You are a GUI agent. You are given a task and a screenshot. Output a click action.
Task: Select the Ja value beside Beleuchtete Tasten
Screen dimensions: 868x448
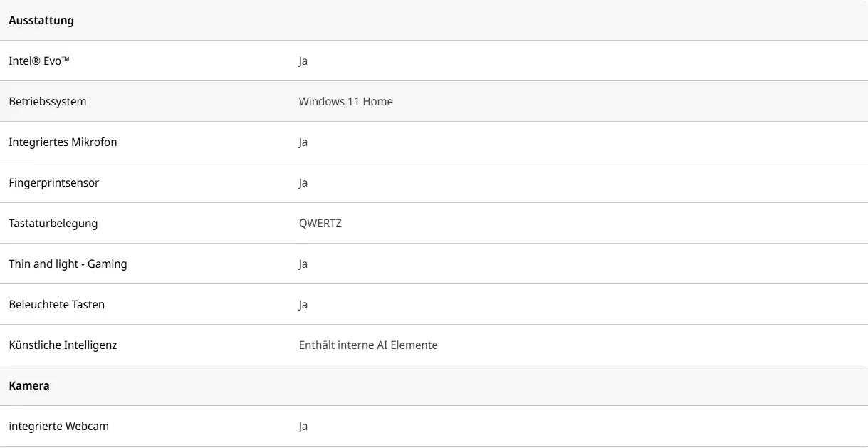tap(303, 305)
